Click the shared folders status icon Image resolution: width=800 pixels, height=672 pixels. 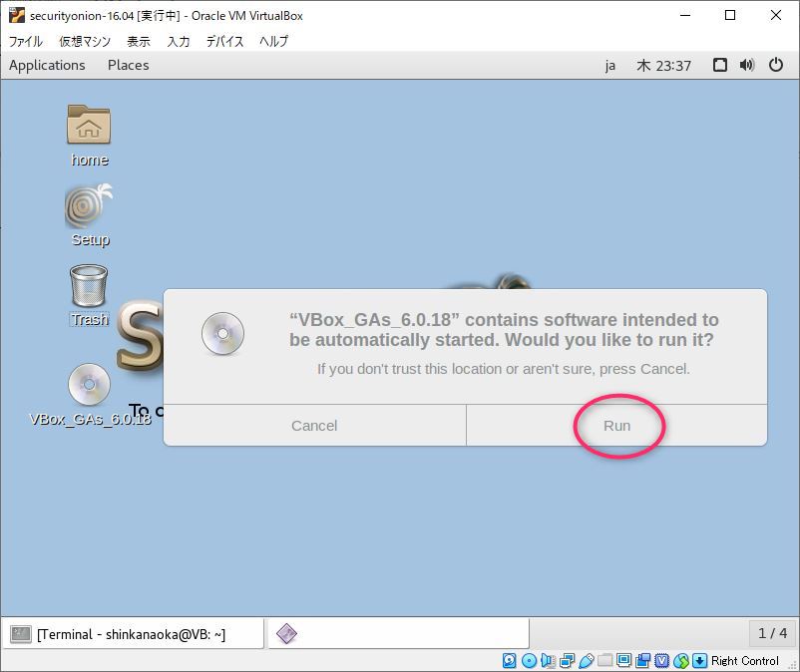pyautogui.click(x=605, y=661)
